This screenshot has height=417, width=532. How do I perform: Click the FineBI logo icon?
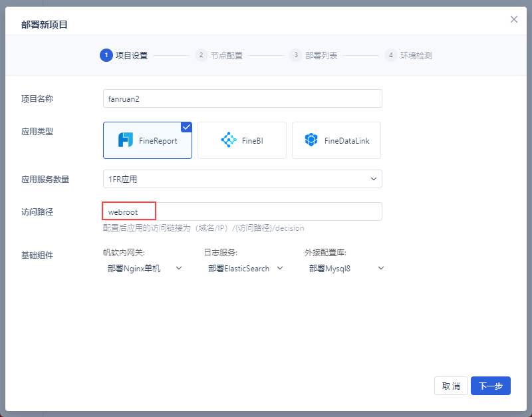click(x=229, y=140)
